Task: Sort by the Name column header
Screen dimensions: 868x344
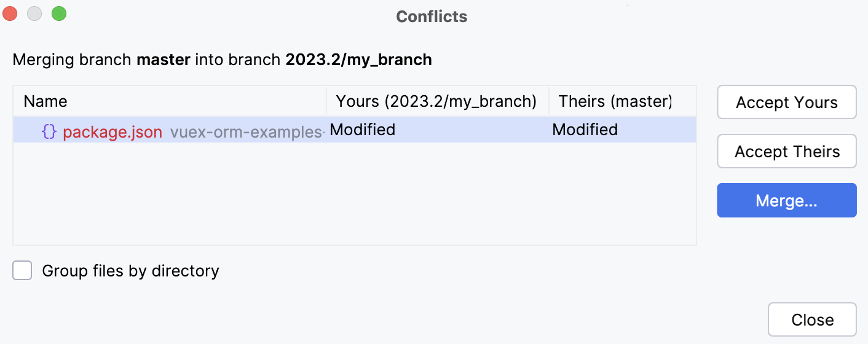Action: (x=45, y=101)
